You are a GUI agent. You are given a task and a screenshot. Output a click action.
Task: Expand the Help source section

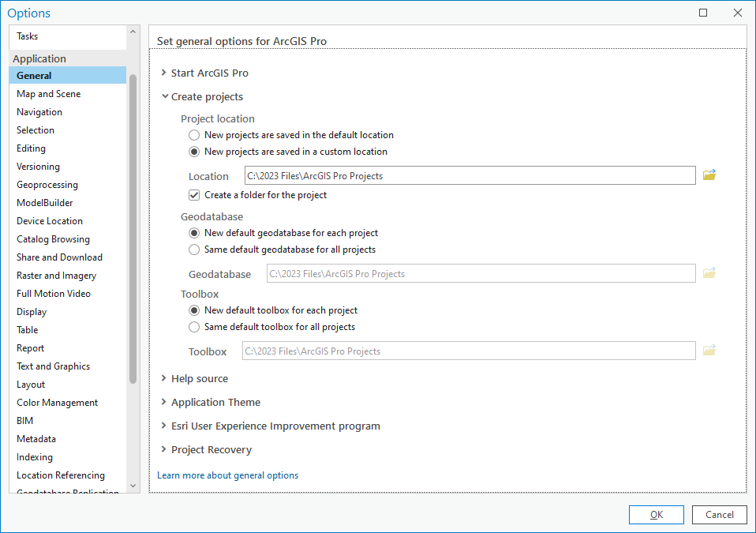point(164,379)
